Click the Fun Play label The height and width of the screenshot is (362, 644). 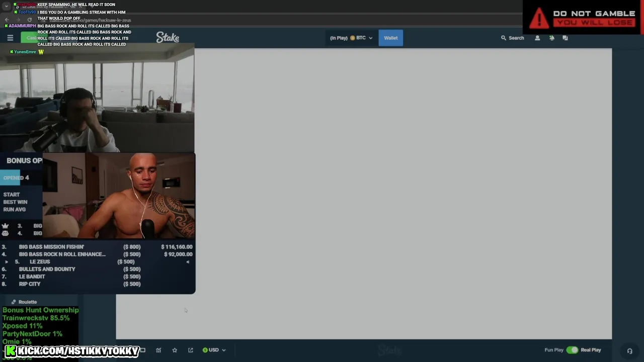tap(554, 350)
